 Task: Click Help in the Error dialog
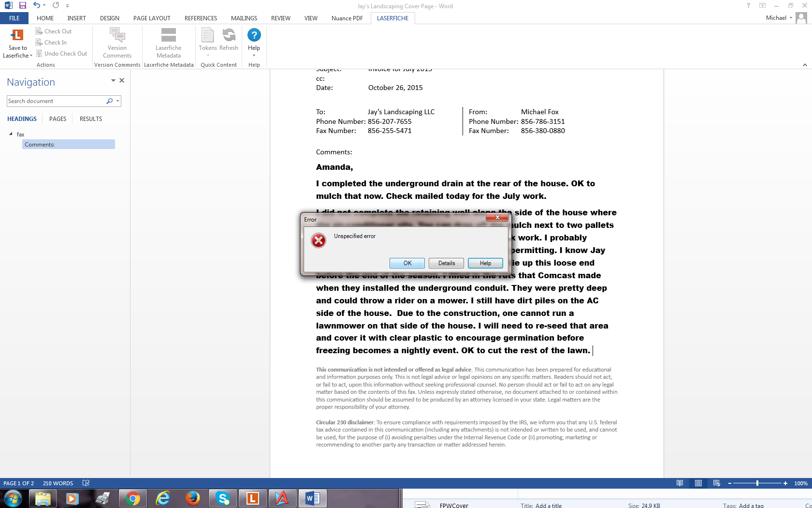coord(485,263)
